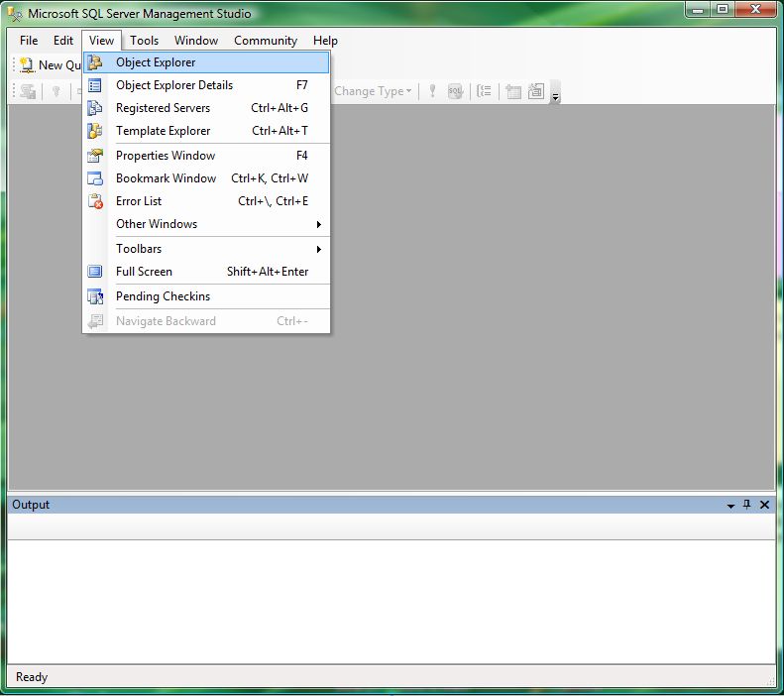Screen dimensions: 784x696
Task: Toggle auto-hide pin on Output panel
Action: click(x=747, y=505)
